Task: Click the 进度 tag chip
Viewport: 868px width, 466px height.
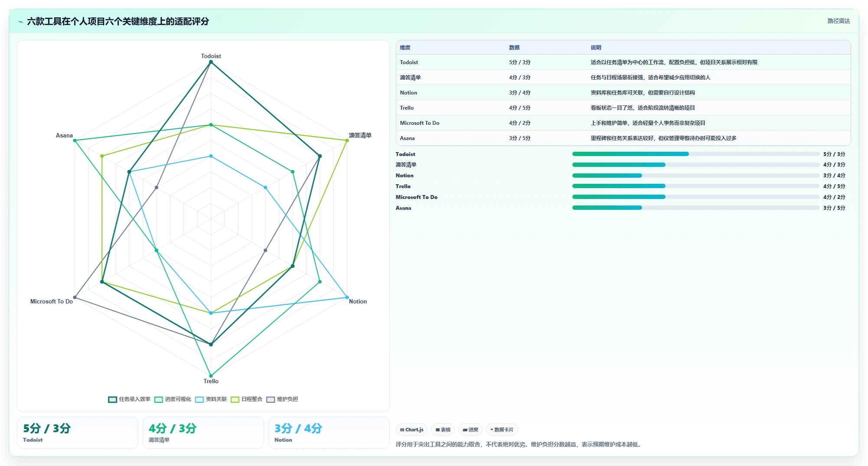Action: (x=470, y=430)
